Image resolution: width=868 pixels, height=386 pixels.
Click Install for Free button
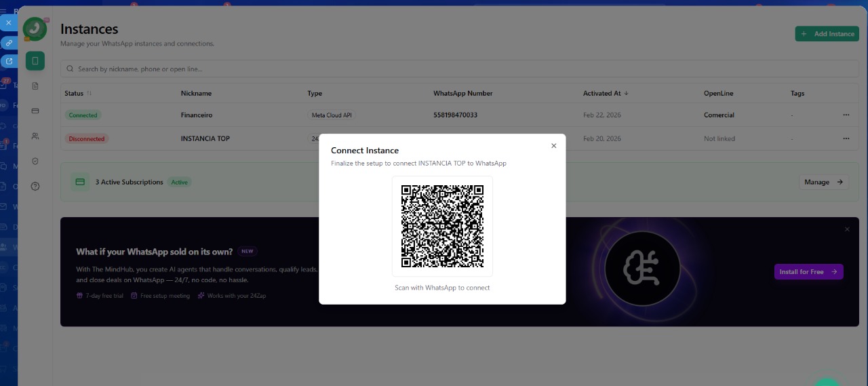pyautogui.click(x=808, y=272)
